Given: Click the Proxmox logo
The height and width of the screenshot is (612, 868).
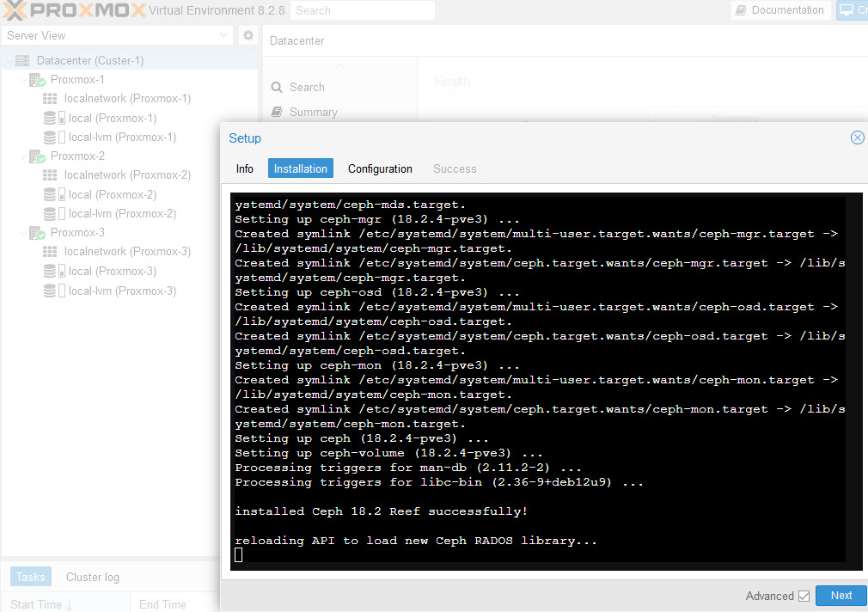Looking at the screenshot, I should pyautogui.click(x=75, y=10).
